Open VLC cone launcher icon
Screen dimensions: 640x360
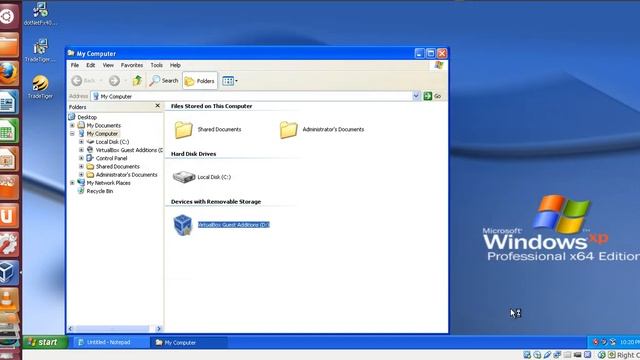(9, 300)
